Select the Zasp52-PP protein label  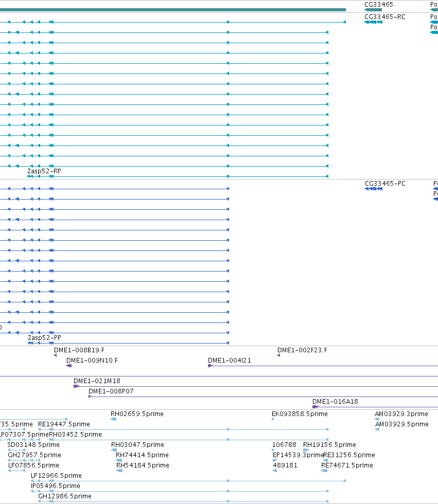coord(44,337)
